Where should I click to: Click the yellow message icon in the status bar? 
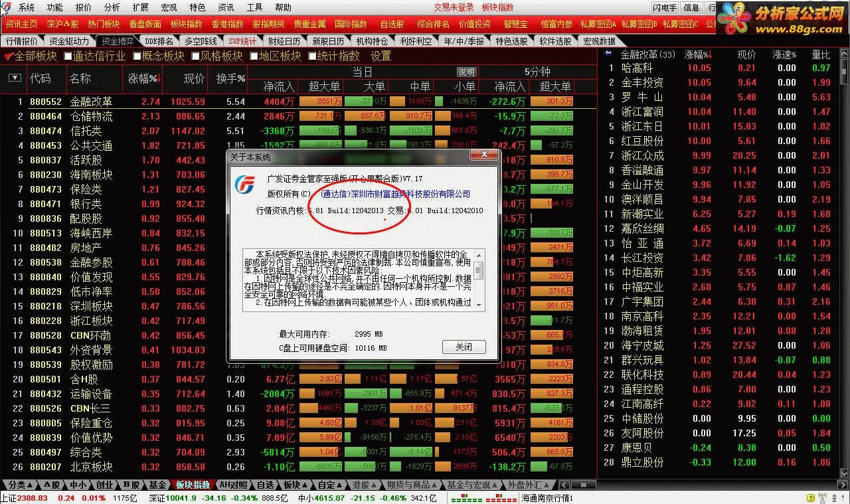[x=811, y=497]
